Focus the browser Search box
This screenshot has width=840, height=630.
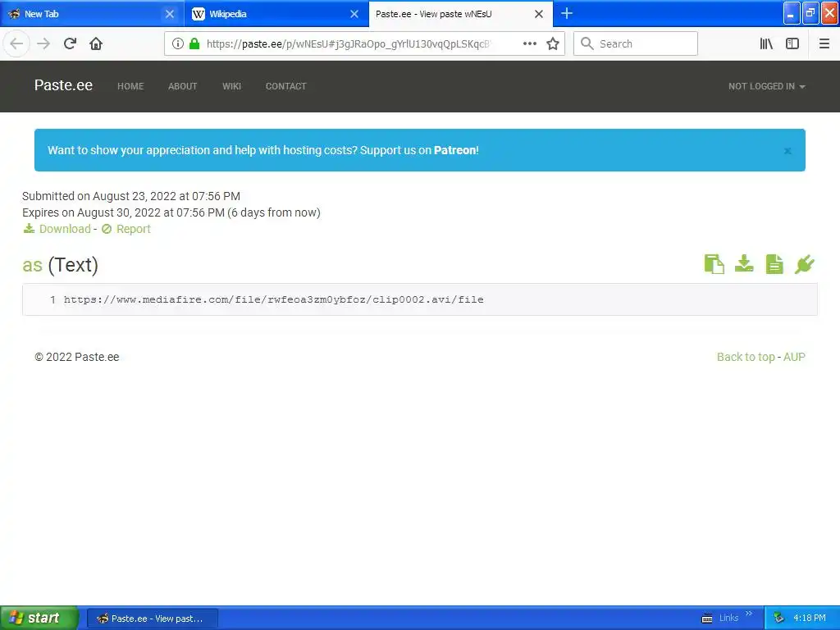point(636,43)
